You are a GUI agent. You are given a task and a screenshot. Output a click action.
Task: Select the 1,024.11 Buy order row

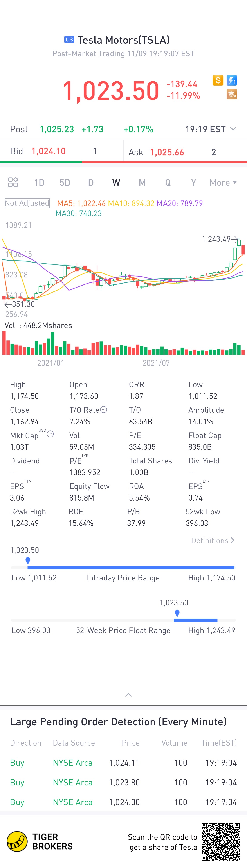[x=123, y=763]
